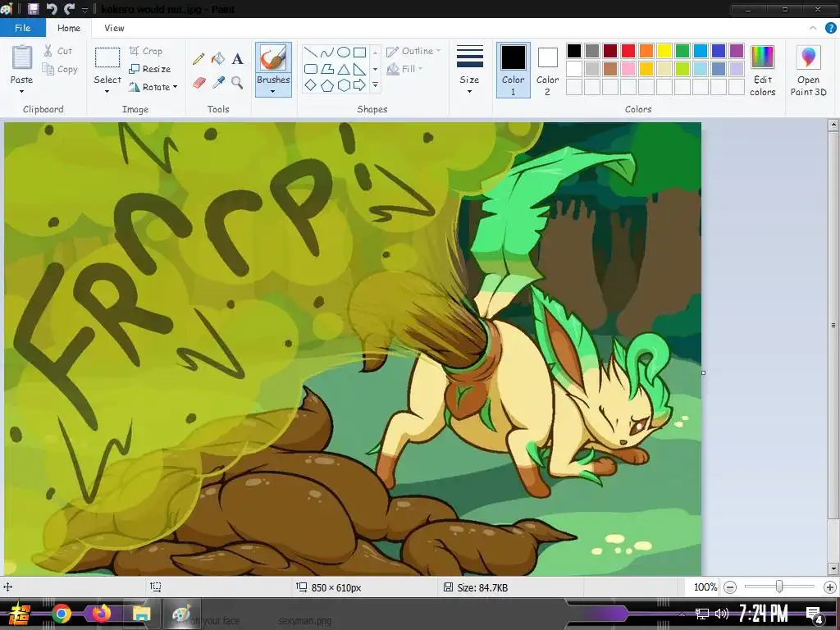The height and width of the screenshot is (630, 840).
Task: Open the notification center icon
Action: (815, 615)
